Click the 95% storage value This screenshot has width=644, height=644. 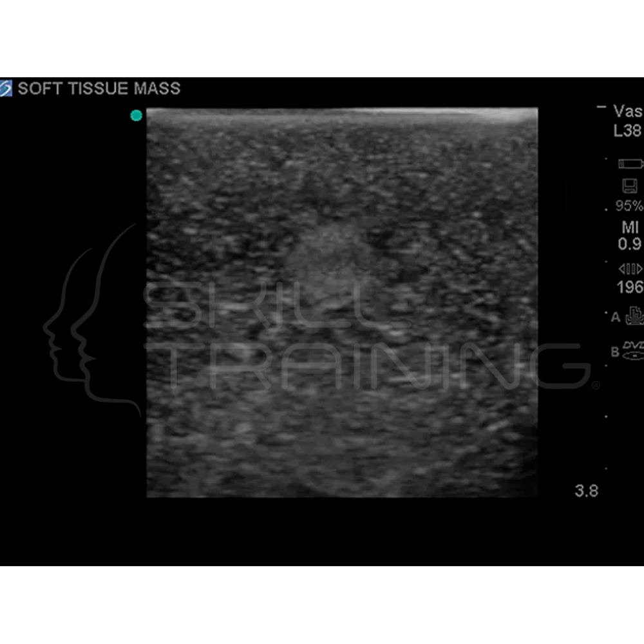point(629,206)
